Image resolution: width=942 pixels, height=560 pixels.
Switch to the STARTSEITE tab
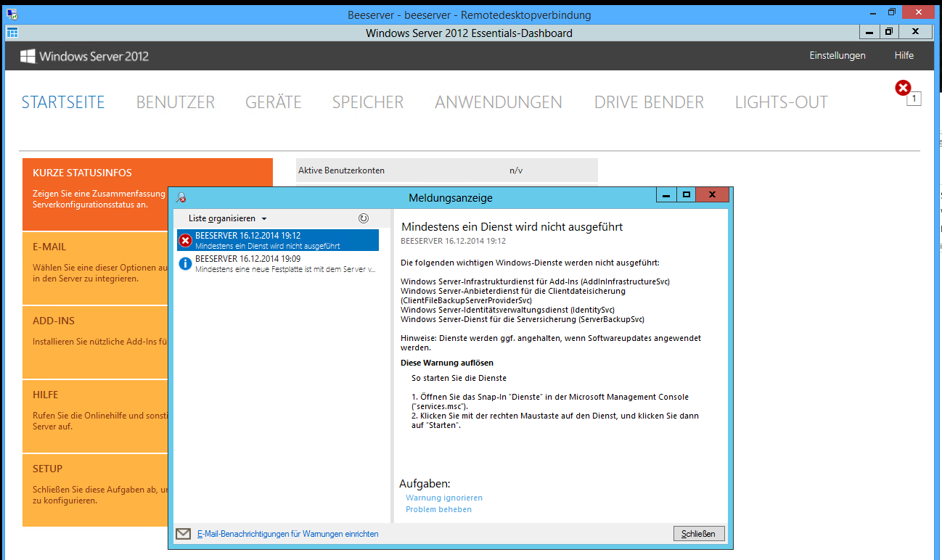click(x=63, y=102)
